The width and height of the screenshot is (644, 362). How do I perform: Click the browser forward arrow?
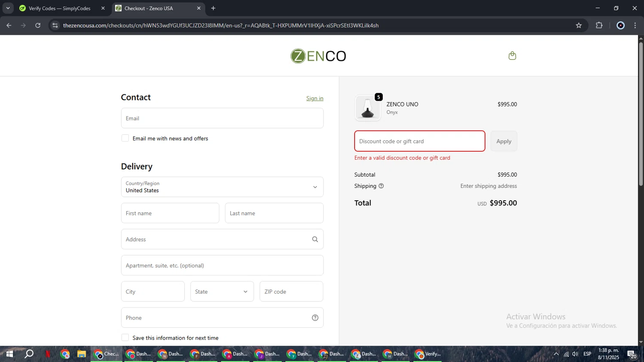pos(23,25)
